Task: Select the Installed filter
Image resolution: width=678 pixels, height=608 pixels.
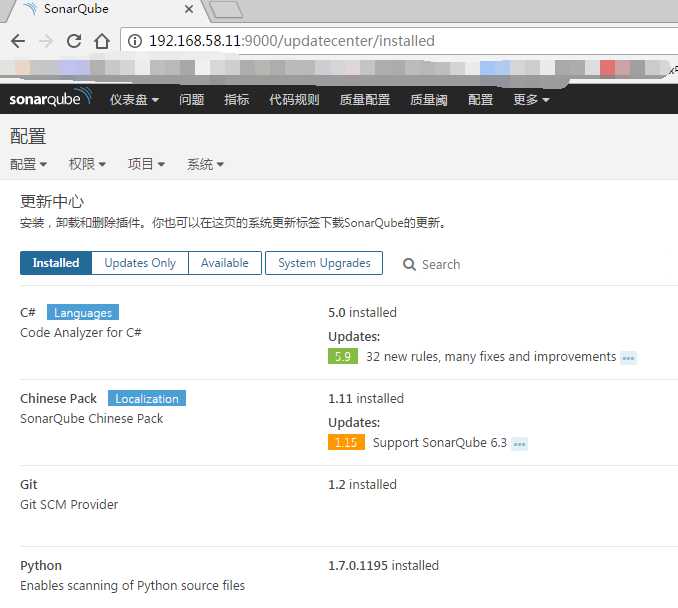Action: point(56,263)
